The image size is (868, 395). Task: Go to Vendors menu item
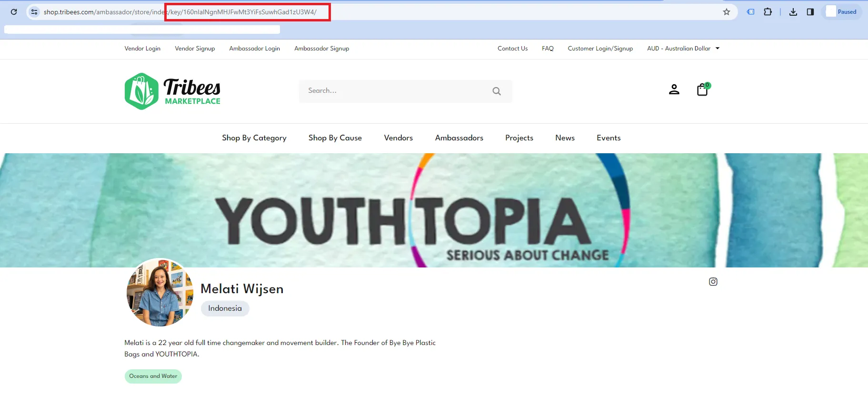pyautogui.click(x=399, y=138)
